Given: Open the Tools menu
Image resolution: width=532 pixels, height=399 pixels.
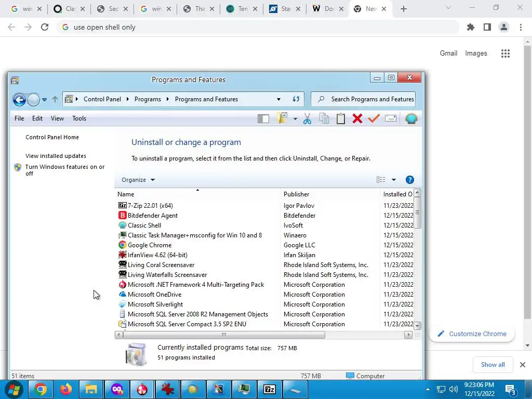Looking at the screenshot, I should pos(79,118).
